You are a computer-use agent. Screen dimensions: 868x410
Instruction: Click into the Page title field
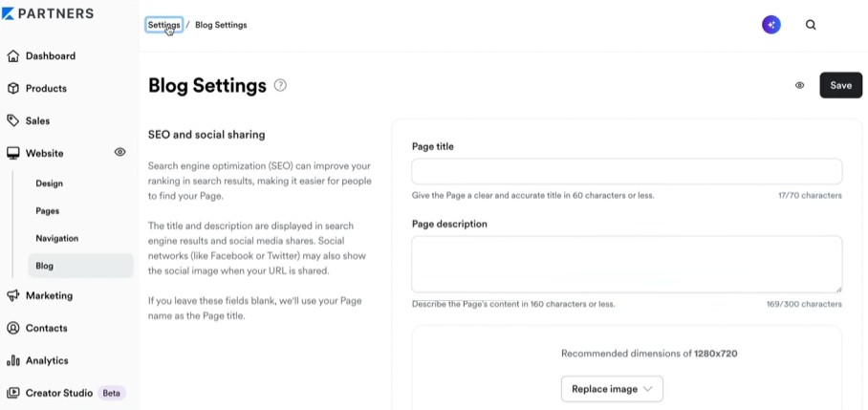click(627, 171)
